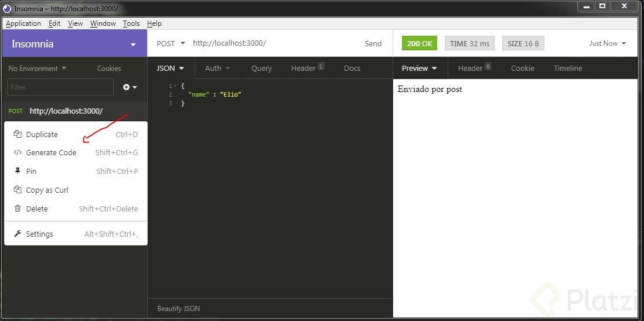644x321 pixels.
Task: Click the 200 OK status badge
Action: click(420, 43)
